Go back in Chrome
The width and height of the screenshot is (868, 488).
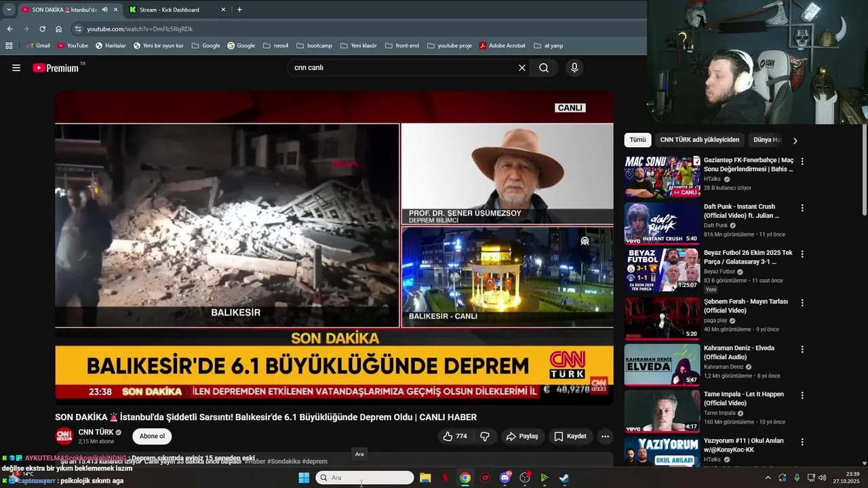9,29
